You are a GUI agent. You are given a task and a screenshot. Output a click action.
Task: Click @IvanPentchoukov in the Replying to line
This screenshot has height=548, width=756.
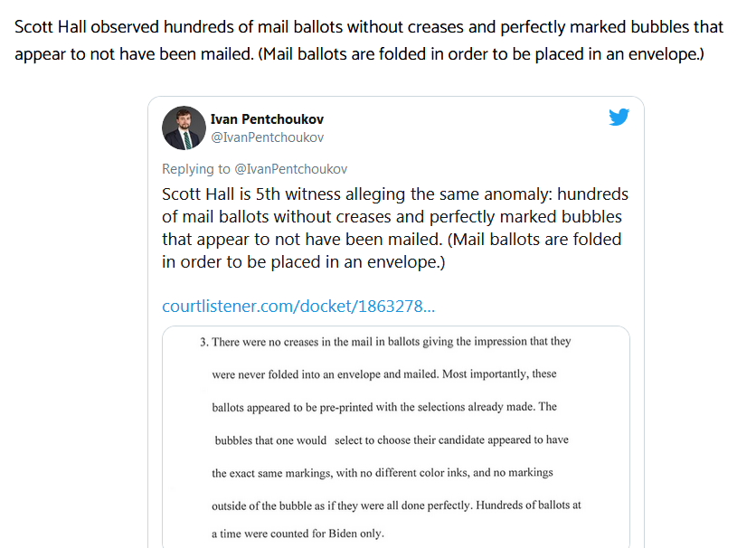pyautogui.click(x=290, y=169)
